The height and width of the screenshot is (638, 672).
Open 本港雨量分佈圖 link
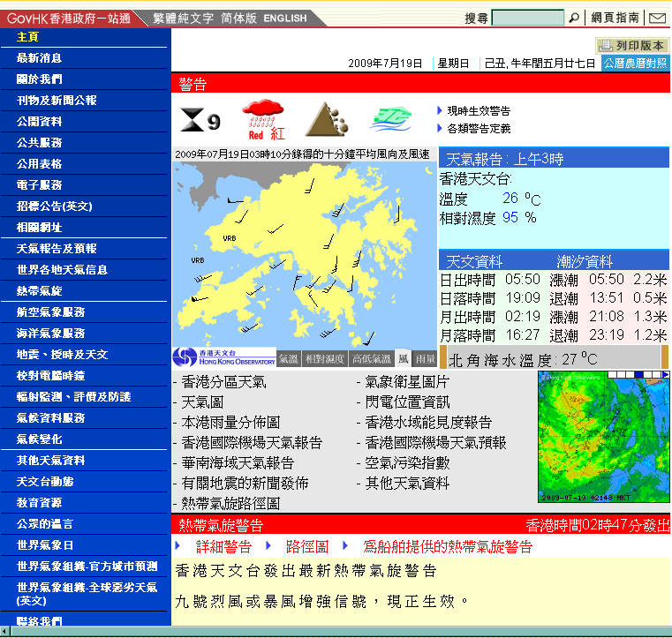click(230, 422)
